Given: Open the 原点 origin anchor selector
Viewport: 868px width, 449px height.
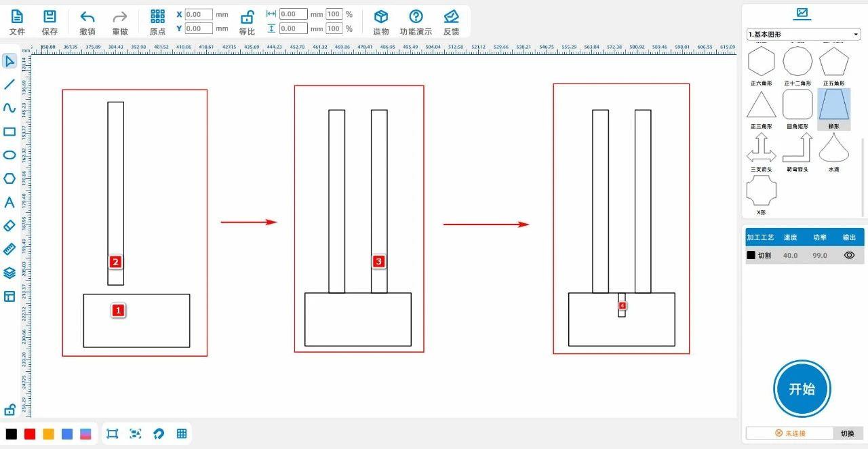Looking at the screenshot, I should pyautogui.click(x=157, y=22).
